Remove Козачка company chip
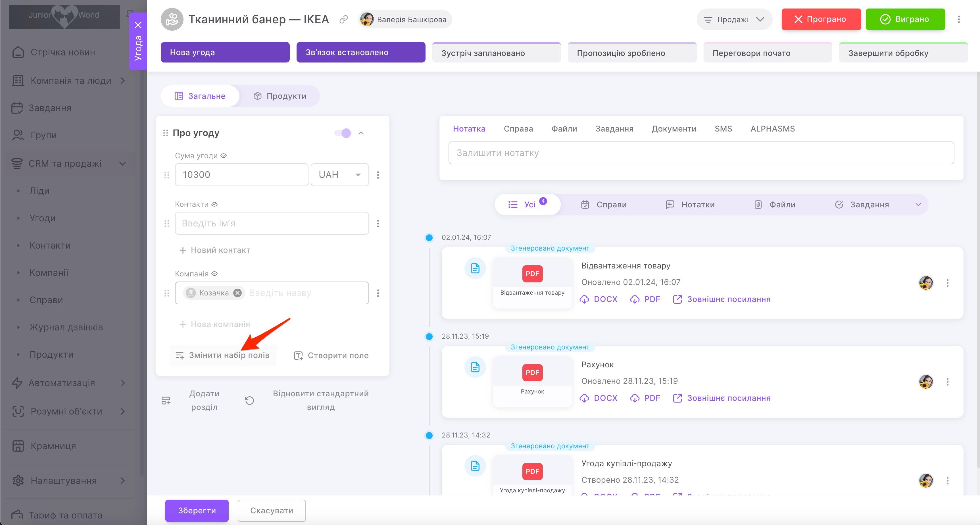 click(x=237, y=293)
